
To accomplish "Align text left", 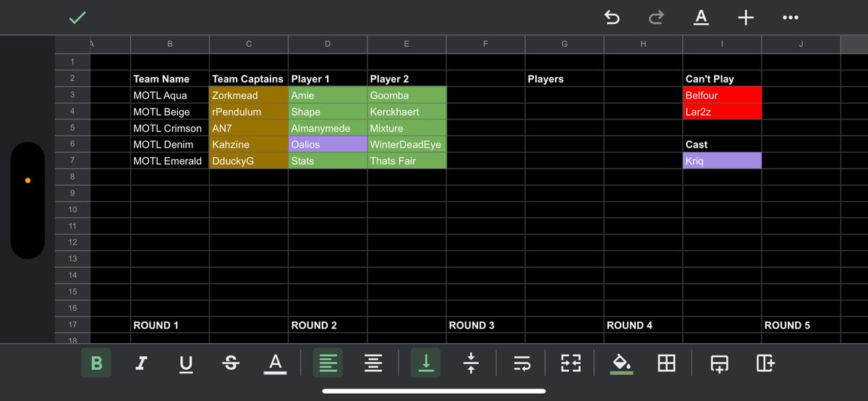I will 328,363.
